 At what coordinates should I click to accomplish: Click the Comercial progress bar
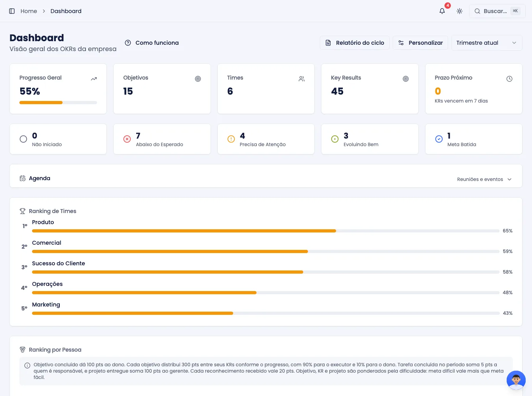coord(266,251)
